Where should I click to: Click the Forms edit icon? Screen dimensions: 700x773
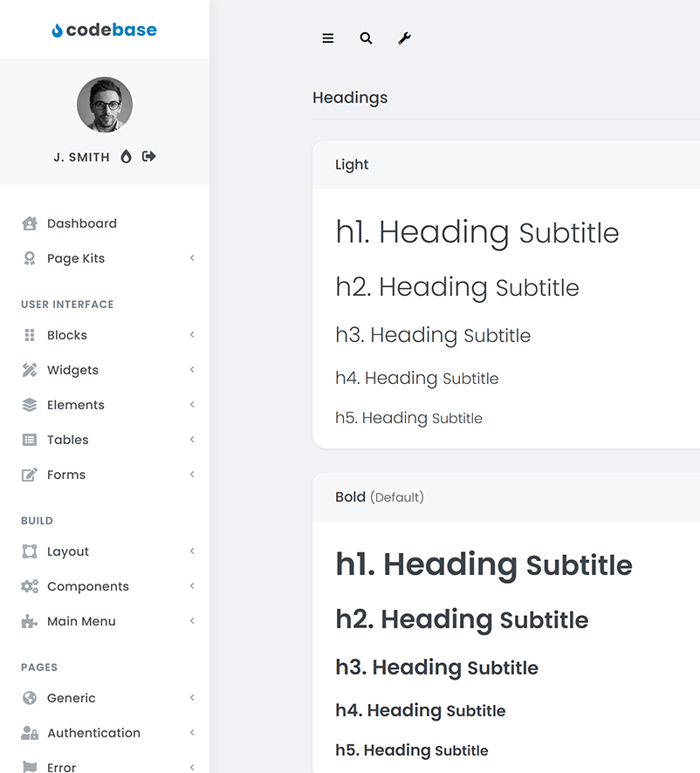point(27,475)
